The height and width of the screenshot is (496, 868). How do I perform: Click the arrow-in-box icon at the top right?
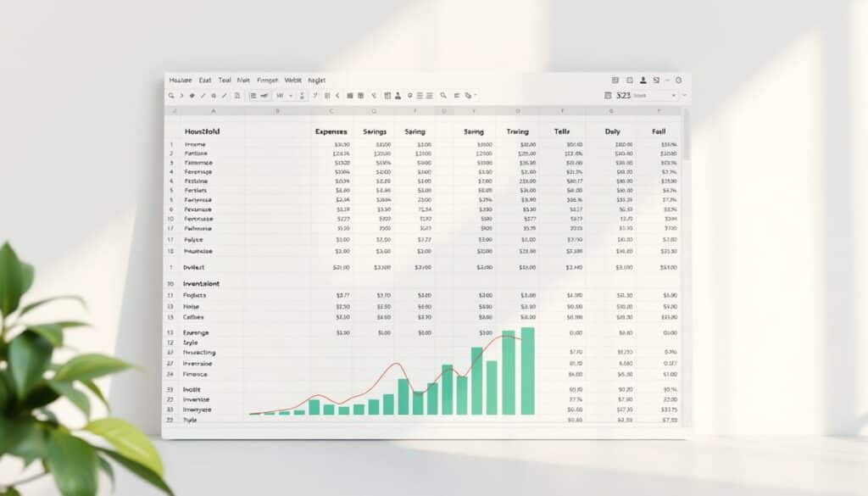pos(657,81)
